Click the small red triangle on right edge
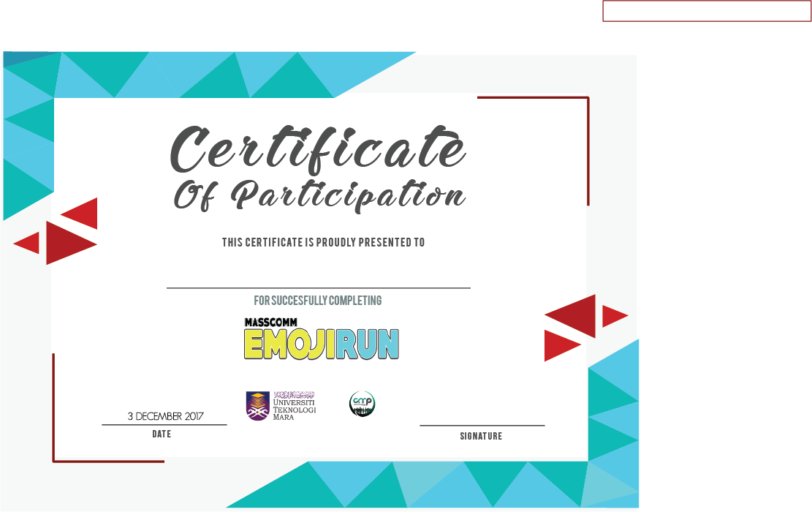The image size is (812, 512). 613,317
